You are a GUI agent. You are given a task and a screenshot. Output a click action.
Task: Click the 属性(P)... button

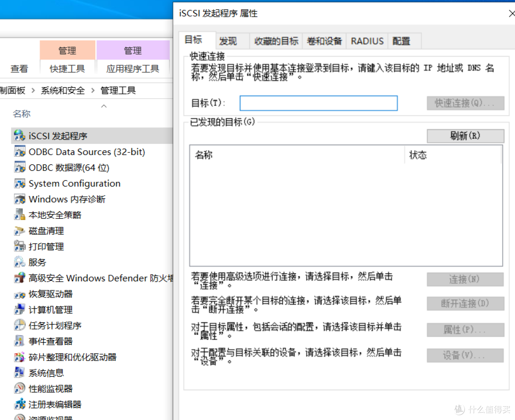click(465, 330)
